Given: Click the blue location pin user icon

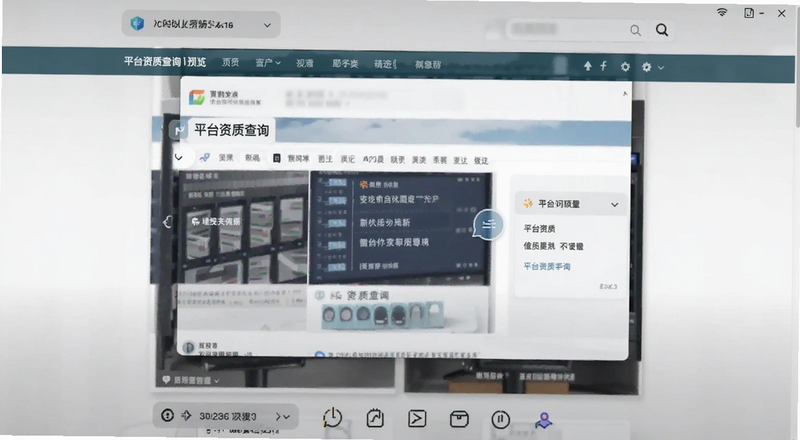Looking at the screenshot, I should (x=543, y=421).
